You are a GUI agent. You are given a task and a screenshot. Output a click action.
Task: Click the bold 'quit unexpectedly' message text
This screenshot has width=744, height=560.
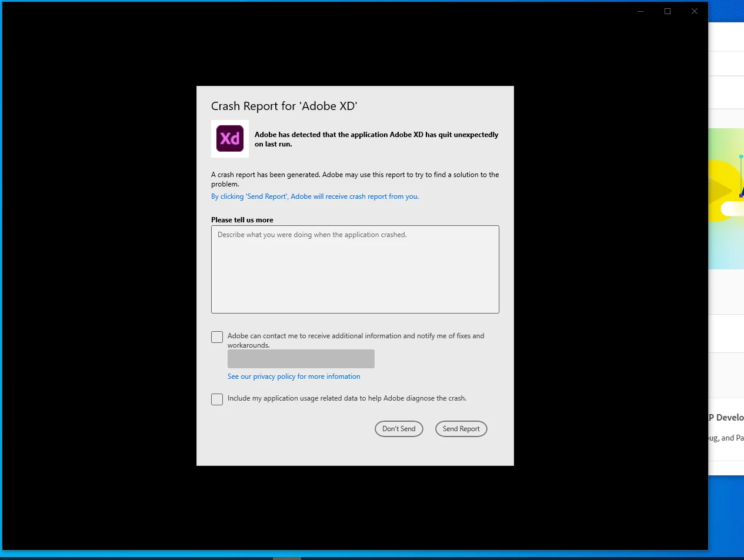(x=376, y=139)
